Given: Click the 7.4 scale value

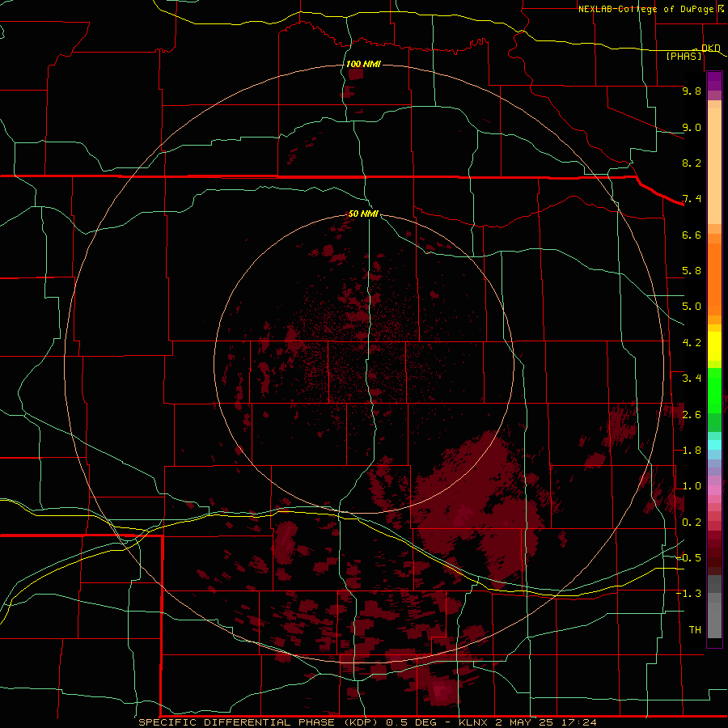Looking at the screenshot, I should [692, 199].
